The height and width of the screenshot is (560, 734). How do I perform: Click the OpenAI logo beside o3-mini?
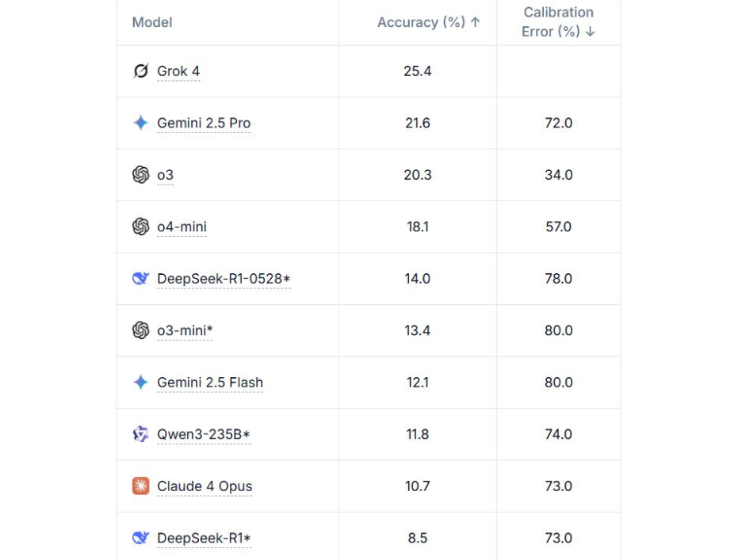(x=140, y=330)
